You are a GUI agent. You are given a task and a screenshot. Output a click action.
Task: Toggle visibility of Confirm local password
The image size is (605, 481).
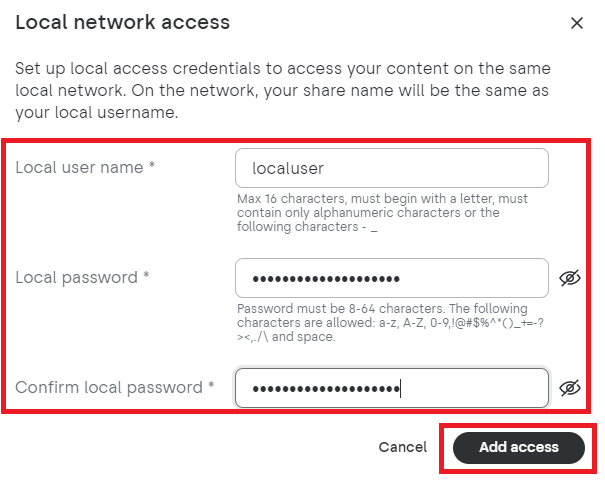point(570,388)
